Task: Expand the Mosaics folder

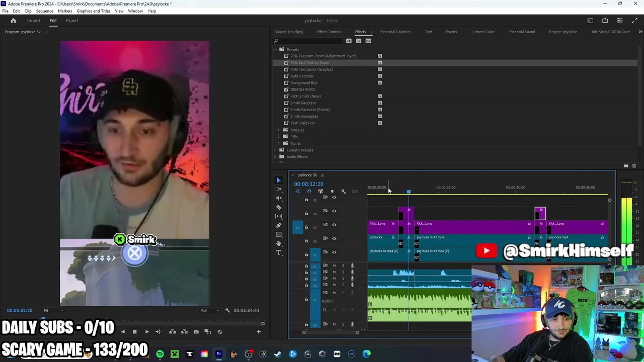Action: [279, 130]
